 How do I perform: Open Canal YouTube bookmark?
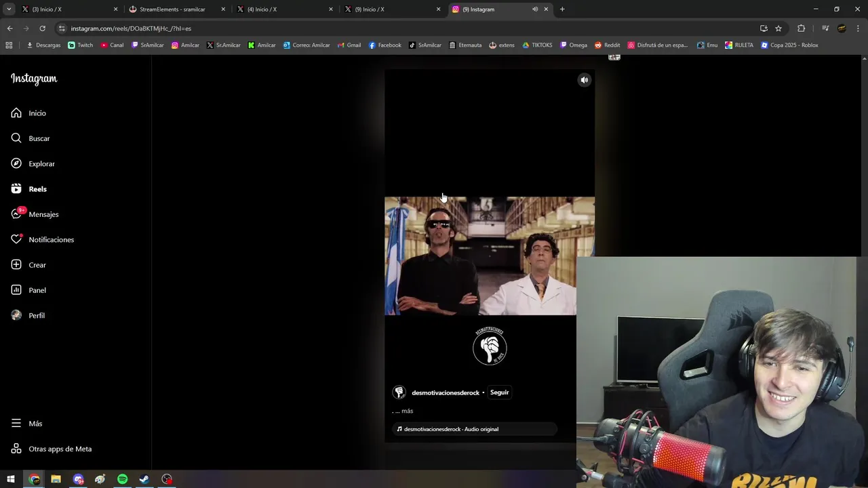click(x=112, y=45)
